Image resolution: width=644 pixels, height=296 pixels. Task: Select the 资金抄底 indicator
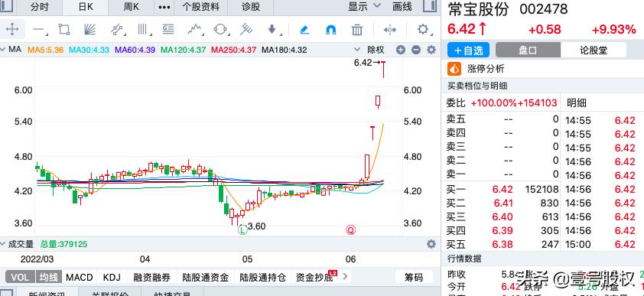tap(314, 278)
